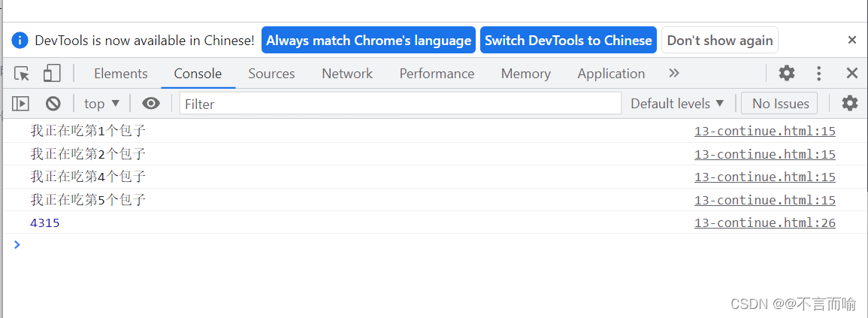
Task: Click Always match Chrome's language button
Action: click(x=368, y=41)
